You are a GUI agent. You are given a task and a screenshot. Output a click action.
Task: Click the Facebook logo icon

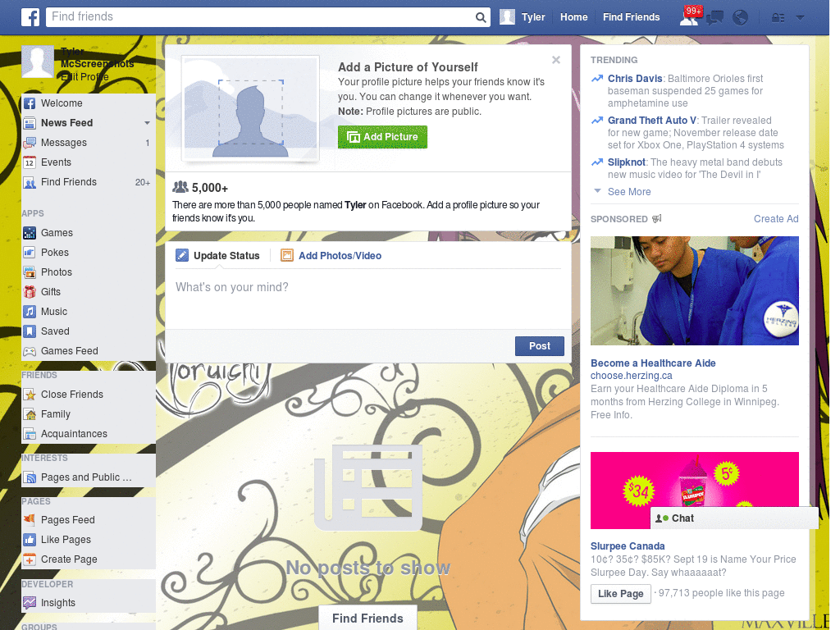click(x=30, y=17)
